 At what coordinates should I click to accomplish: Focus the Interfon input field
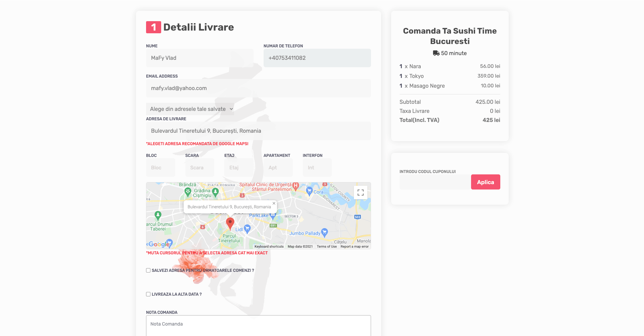pos(317,168)
